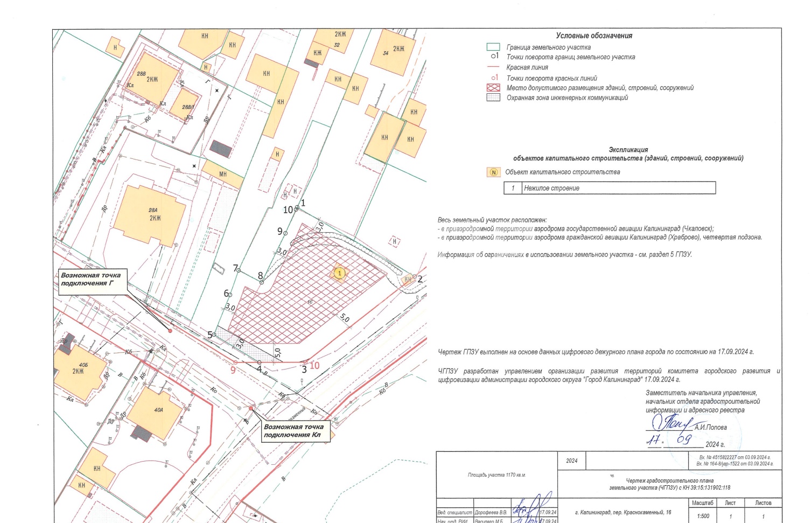Screen dimensions: 812x523
Task: Click the dark gray building near МН
Action: tap(221, 148)
